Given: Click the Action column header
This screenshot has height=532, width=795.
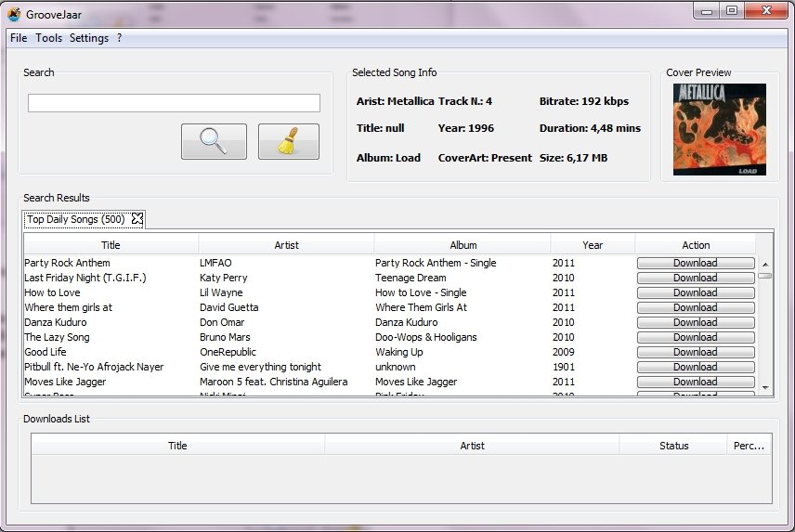Looking at the screenshot, I should pyautogui.click(x=696, y=245).
